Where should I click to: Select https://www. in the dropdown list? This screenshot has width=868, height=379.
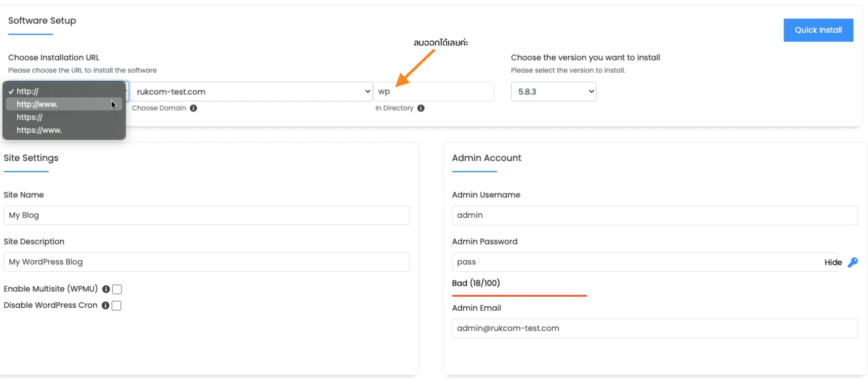pyautogui.click(x=64, y=130)
